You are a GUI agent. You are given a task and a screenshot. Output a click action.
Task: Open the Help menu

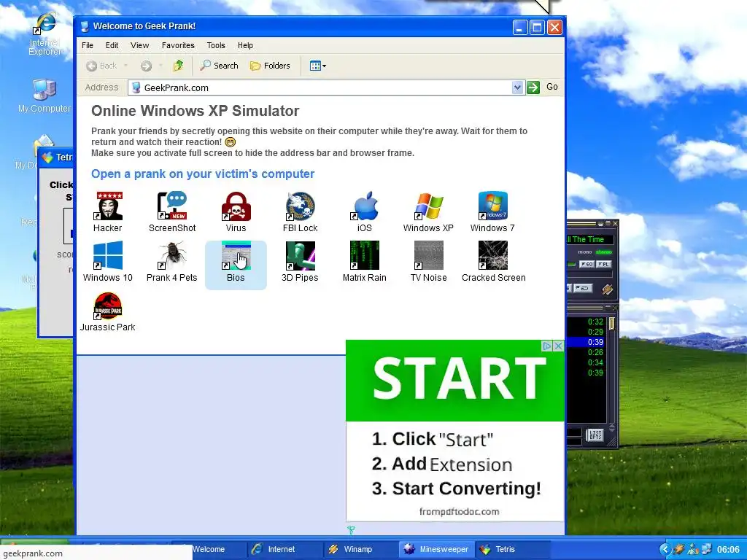click(245, 45)
